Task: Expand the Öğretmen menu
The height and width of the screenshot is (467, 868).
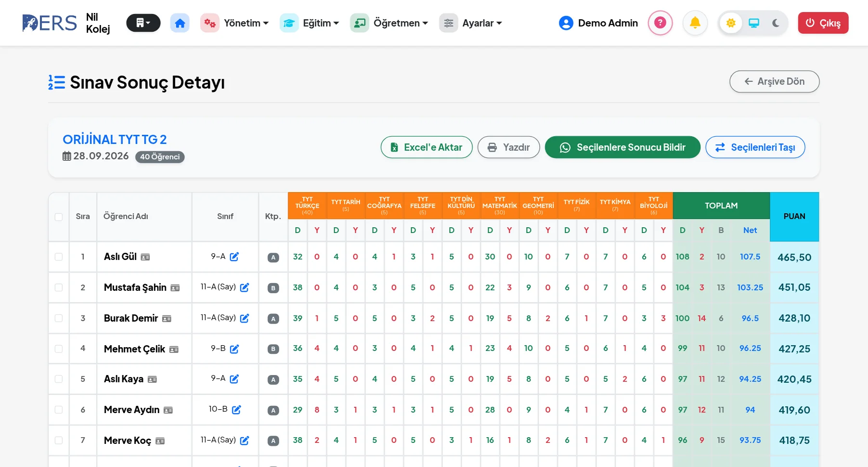Action: click(x=389, y=23)
